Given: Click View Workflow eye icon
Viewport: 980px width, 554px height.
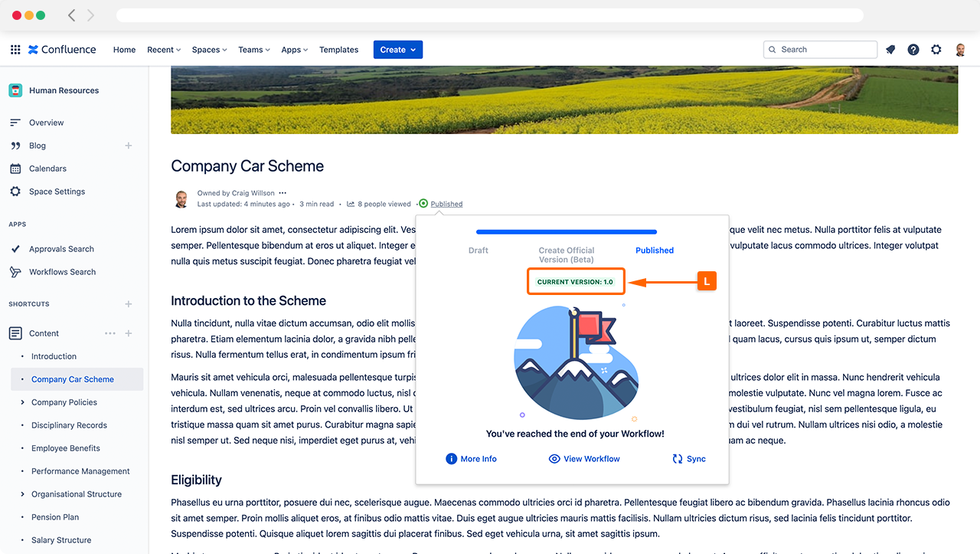Looking at the screenshot, I should pos(555,459).
